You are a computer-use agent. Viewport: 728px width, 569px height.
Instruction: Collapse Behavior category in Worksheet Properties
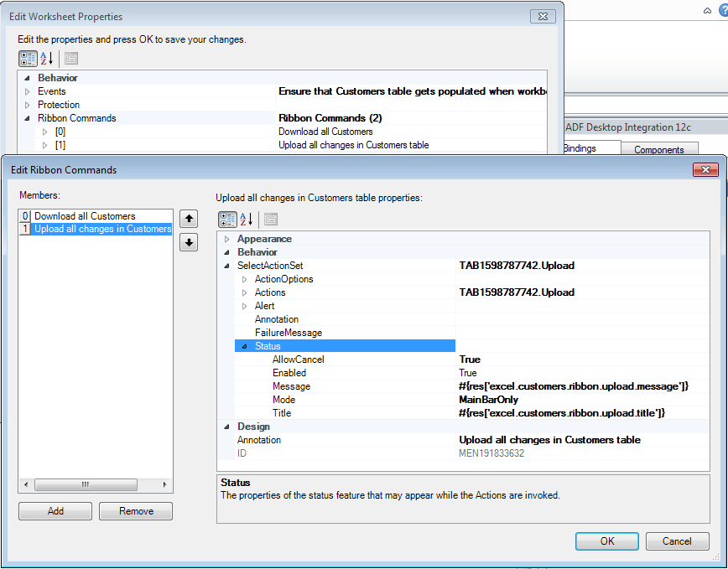click(28, 79)
